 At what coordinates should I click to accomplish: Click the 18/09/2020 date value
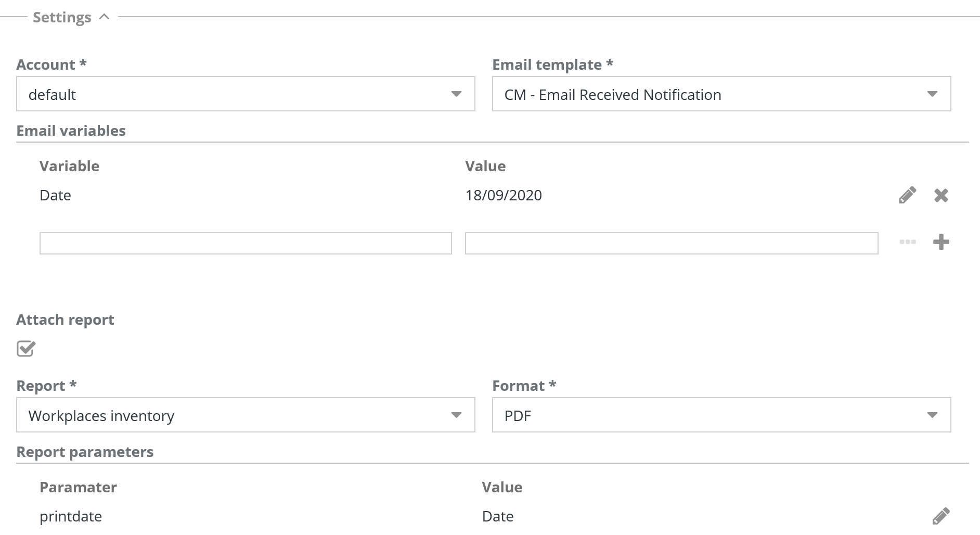pyautogui.click(x=504, y=195)
